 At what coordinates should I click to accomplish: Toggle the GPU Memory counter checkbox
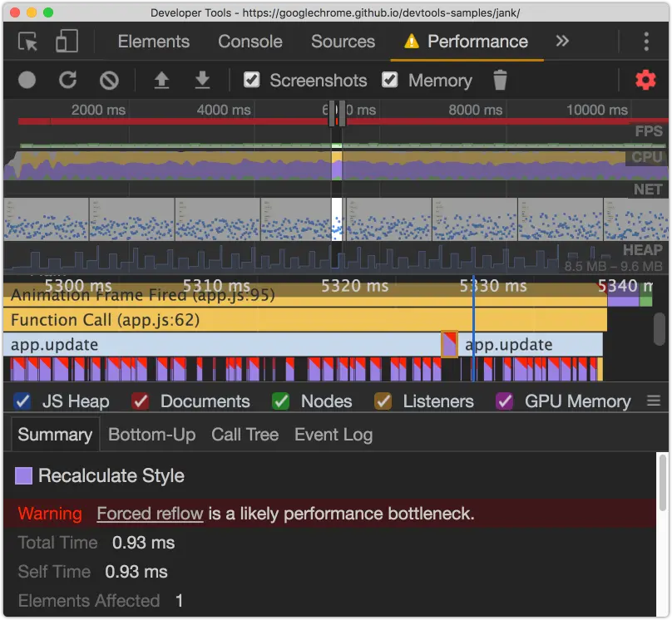click(505, 401)
